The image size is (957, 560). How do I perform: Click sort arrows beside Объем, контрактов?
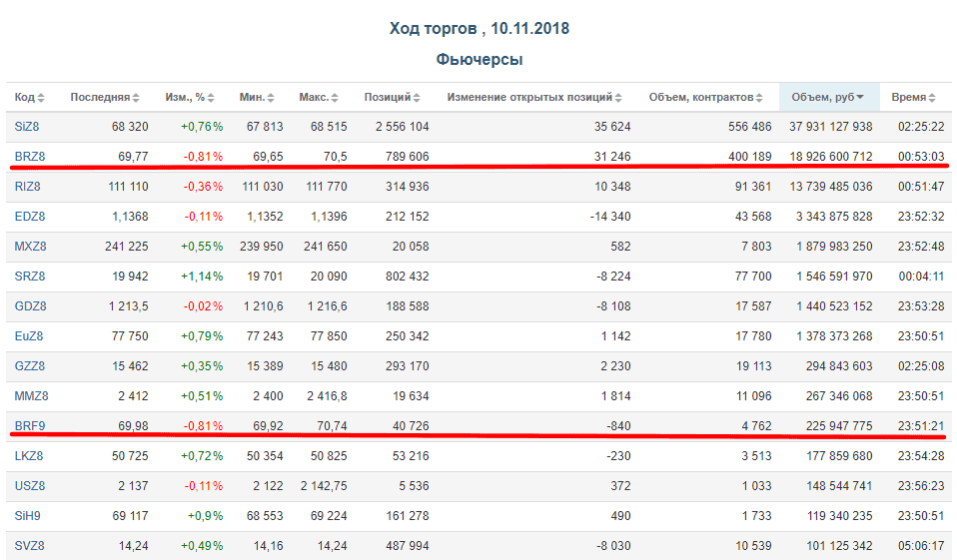(760, 98)
